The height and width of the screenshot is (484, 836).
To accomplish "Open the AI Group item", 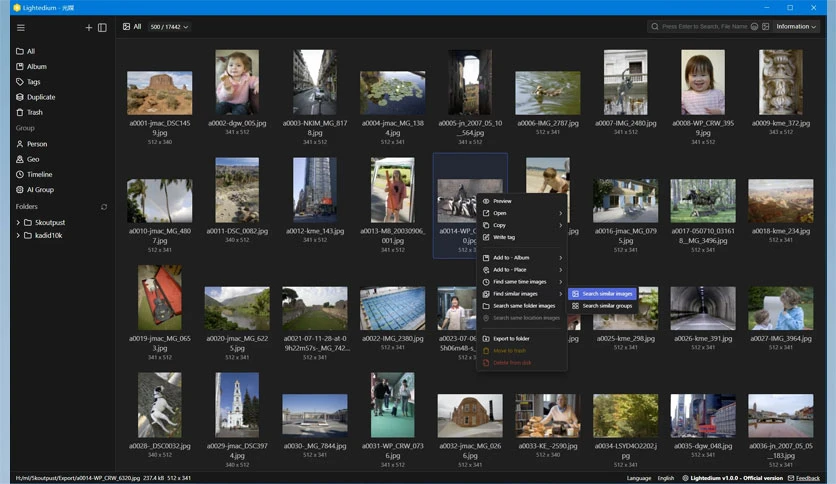I will 35,190.
